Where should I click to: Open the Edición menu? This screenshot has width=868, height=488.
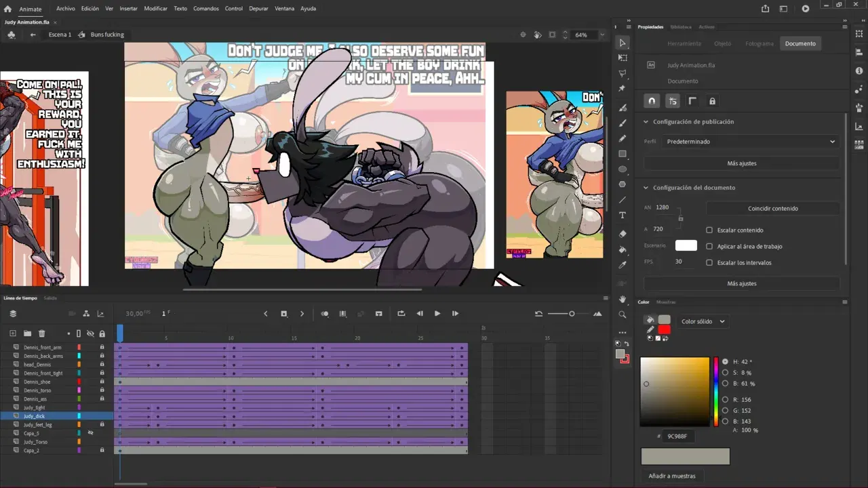(90, 9)
